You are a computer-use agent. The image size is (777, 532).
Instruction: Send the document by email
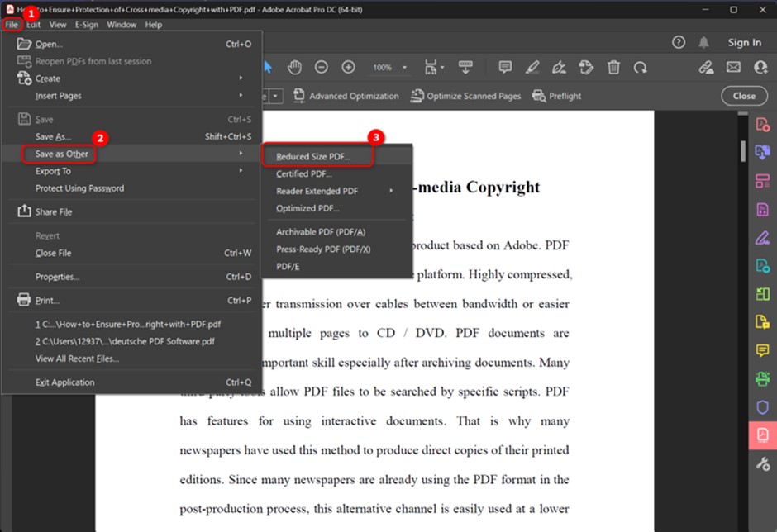pos(734,67)
